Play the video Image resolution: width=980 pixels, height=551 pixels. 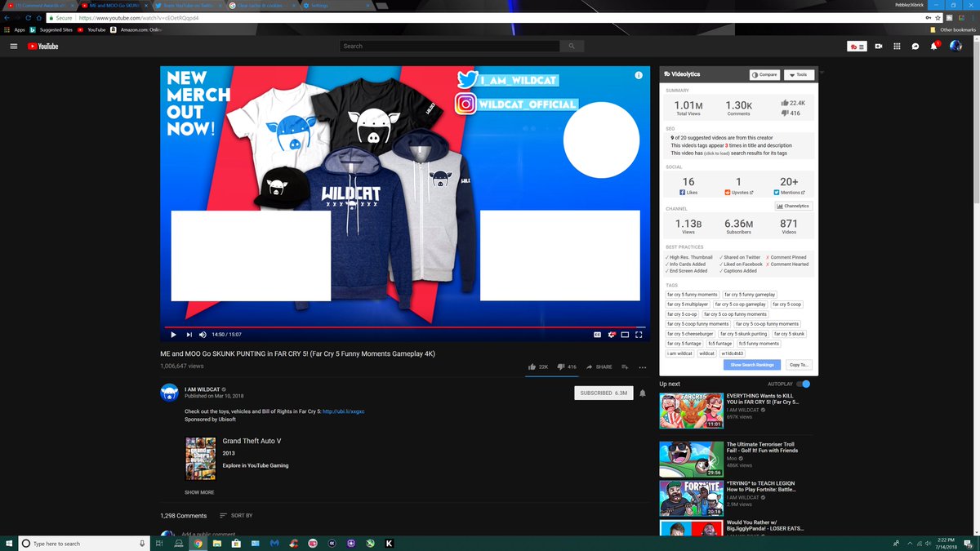tap(173, 334)
